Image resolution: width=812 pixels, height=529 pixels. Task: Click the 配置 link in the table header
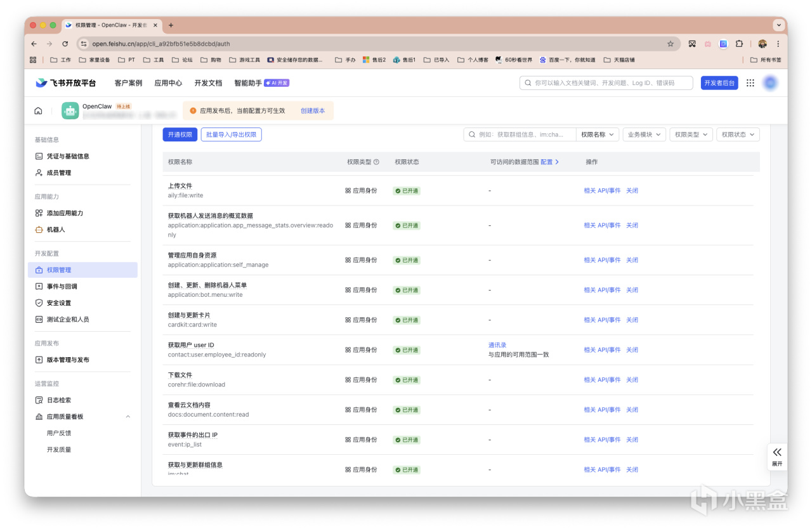549,162
